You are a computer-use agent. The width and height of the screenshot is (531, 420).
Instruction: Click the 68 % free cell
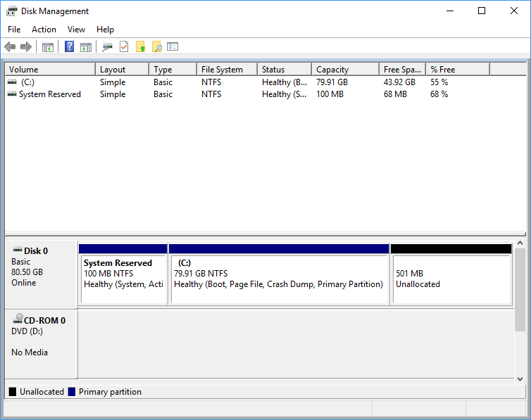(439, 94)
